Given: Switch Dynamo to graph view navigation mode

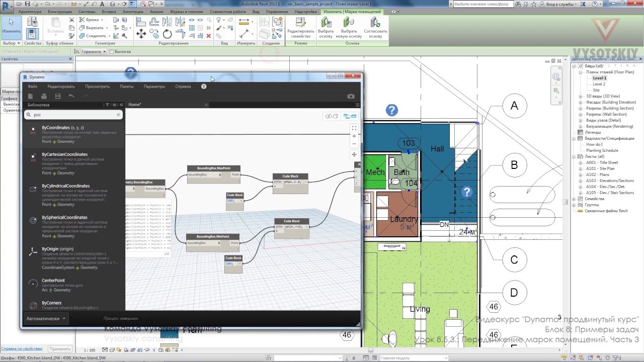Looking at the screenshot, I should (350, 116).
